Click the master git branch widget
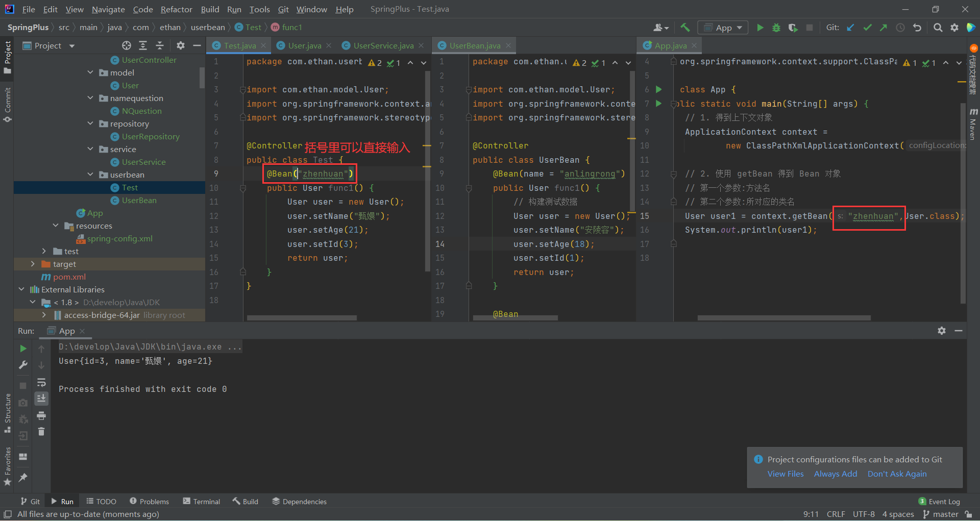980x521 pixels. pyautogui.click(x=941, y=514)
